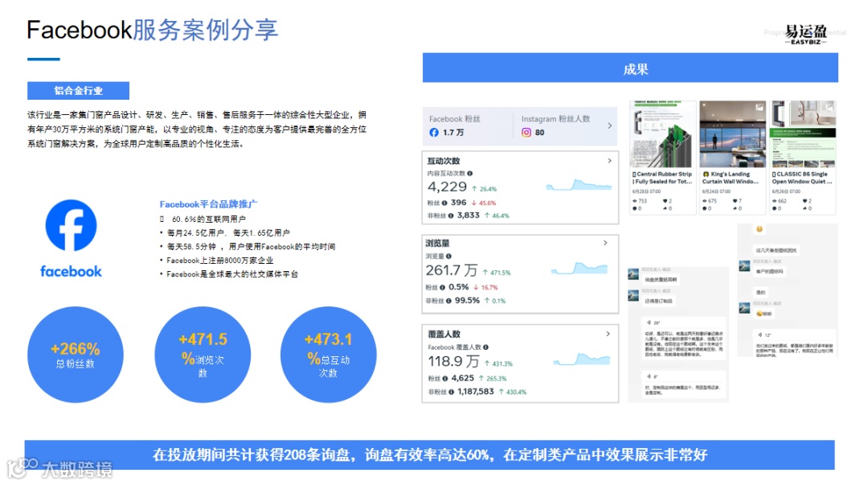Click the Instagram icon beside 80

point(526,133)
